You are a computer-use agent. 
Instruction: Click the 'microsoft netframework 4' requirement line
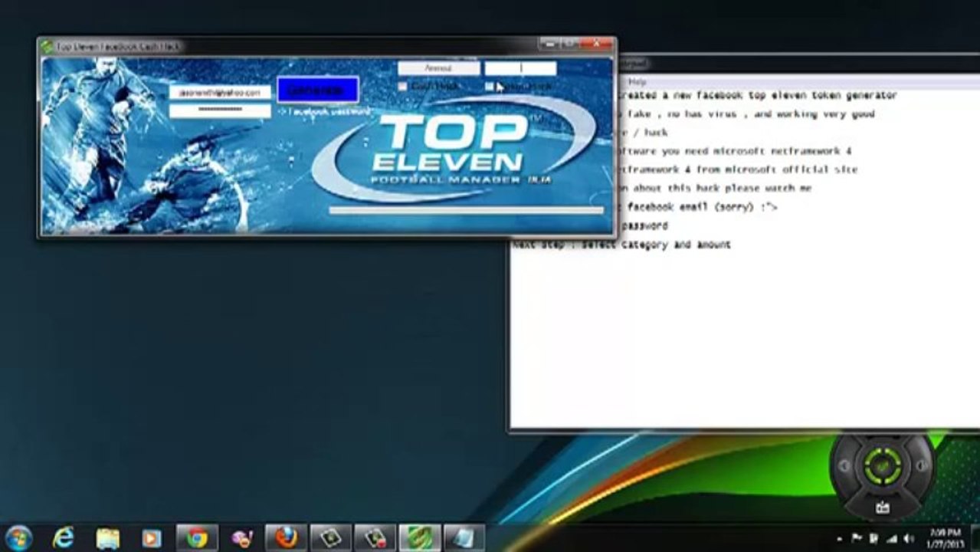(x=736, y=151)
